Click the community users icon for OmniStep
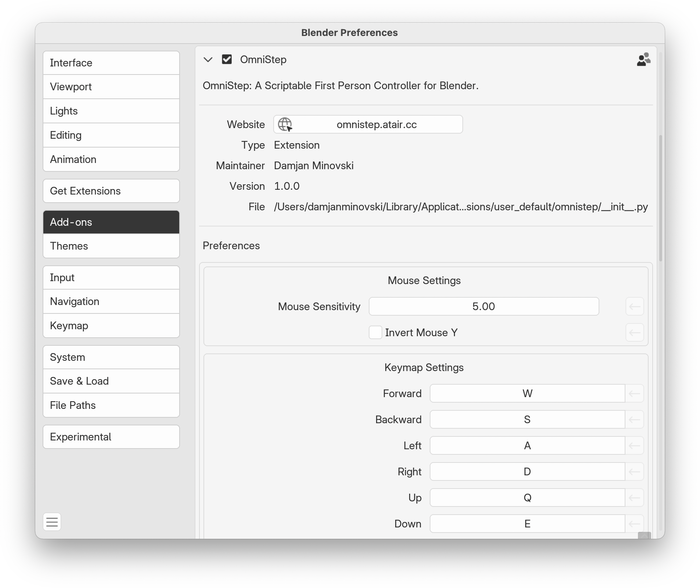Image resolution: width=700 pixels, height=588 pixels. pyautogui.click(x=643, y=59)
